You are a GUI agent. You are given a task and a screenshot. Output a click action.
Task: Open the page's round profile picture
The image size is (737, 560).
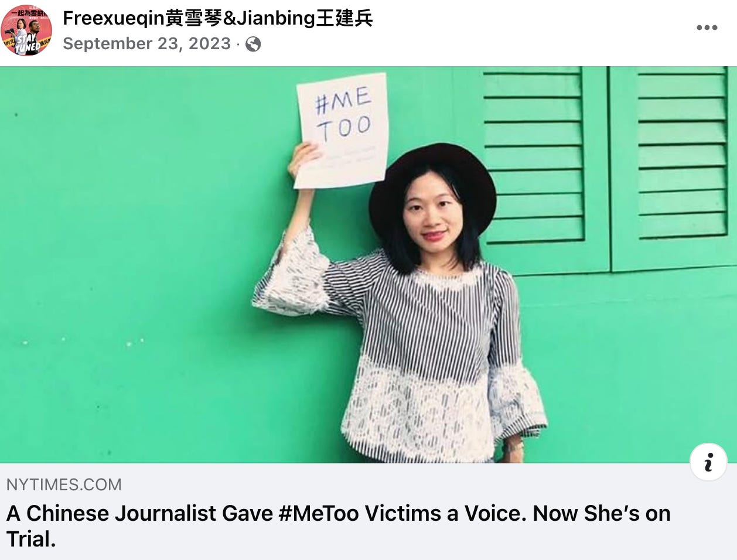pyautogui.click(x=26, y=30)
